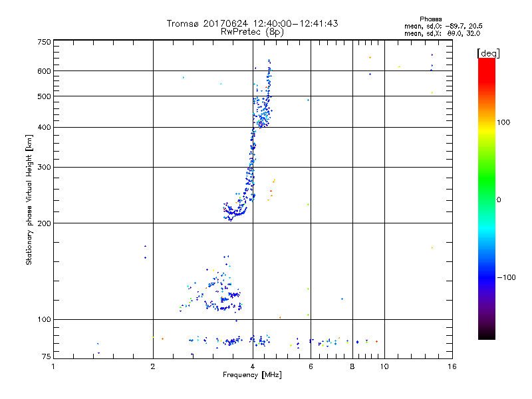Click the x-axis tick label '10'
Viewport: 532px width, 399px height.
(x=384, y=366)
